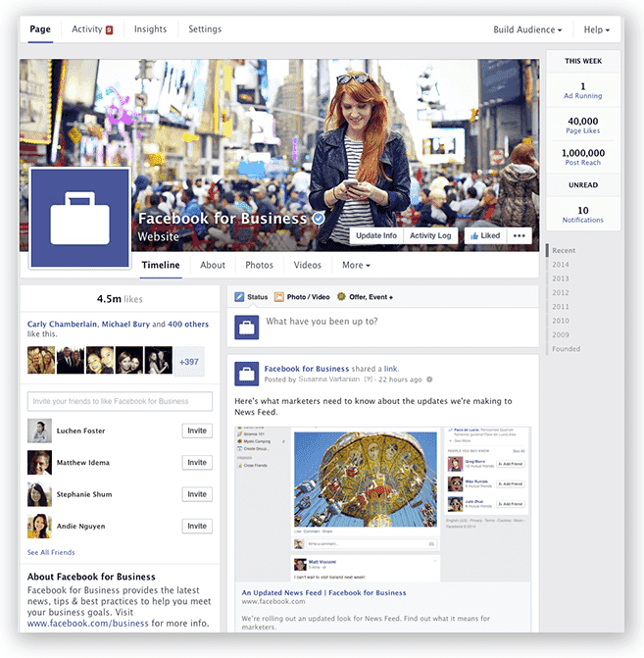This screenshot has width=644, height=658.
Task: Click the verified checkmark badge
Action: [319, 219]
